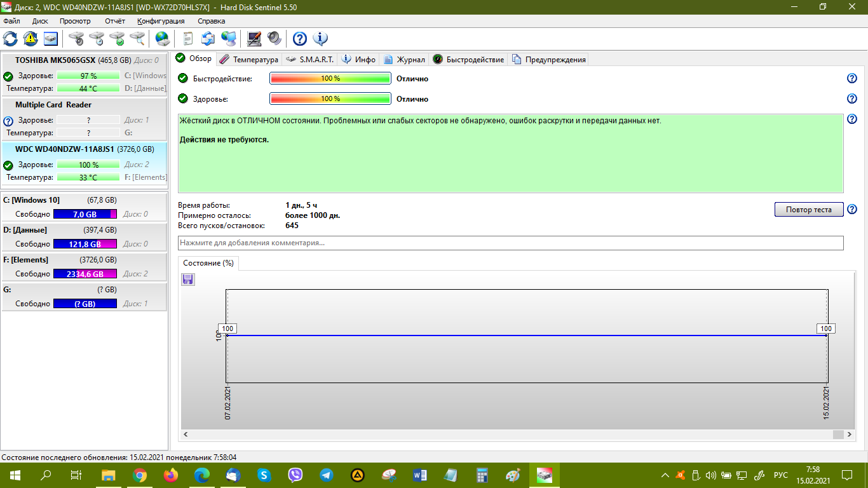868x488 pixels.
Task: Select WDC WD40NDZW-11A8JS1 disk
Action: tap(85, 163)
